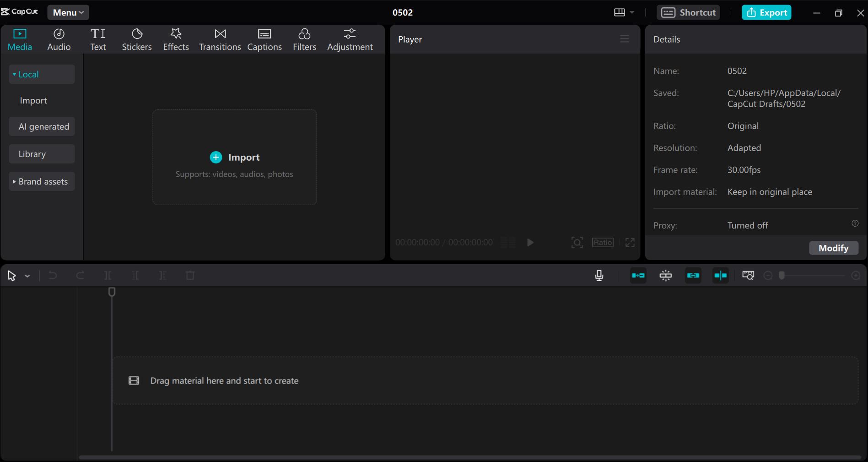Viewport: 868px width, 462px height.
Task: Toggle linkage between clips
Action: click(x=693, y=275)
